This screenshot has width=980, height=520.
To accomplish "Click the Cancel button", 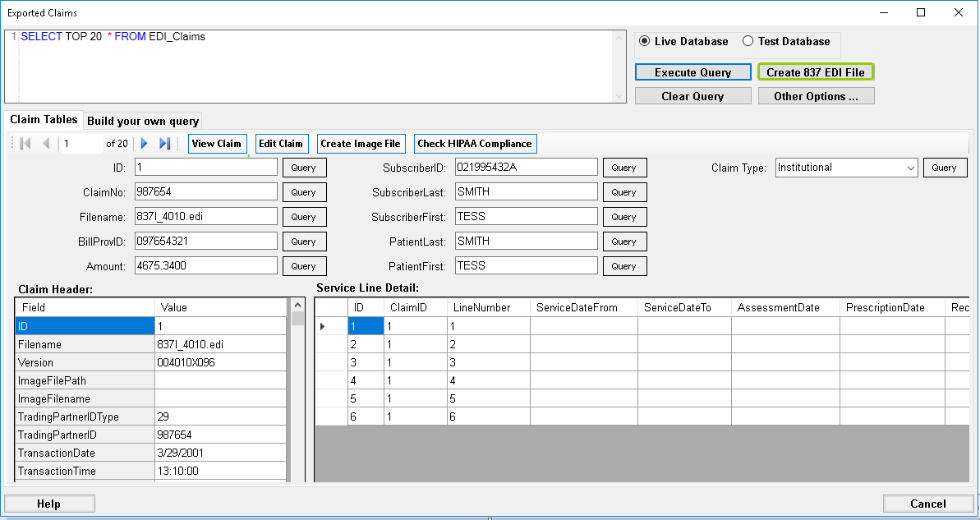I will (x=928, y=504).
